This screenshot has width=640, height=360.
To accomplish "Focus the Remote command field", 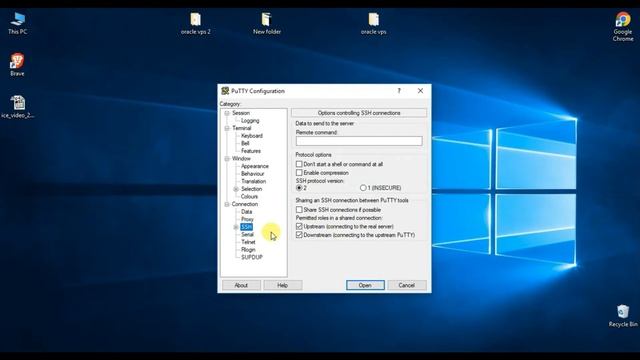I will [x=359, y=141].
